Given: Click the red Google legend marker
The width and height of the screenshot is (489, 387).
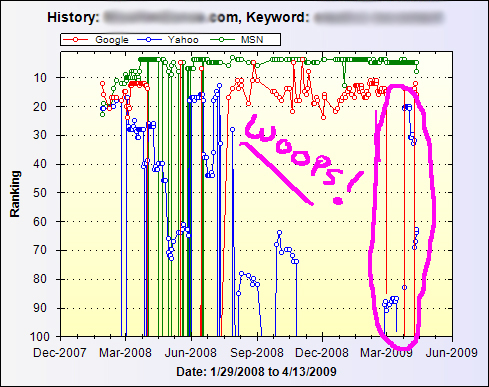Looking at the screenshot, I should [x=75, y=40].
